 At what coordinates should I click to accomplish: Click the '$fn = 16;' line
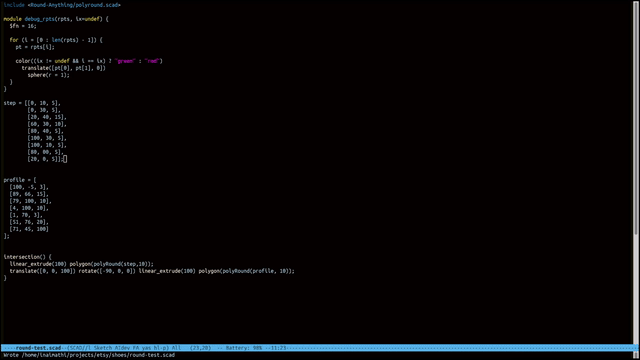click(x=23, y=26)
